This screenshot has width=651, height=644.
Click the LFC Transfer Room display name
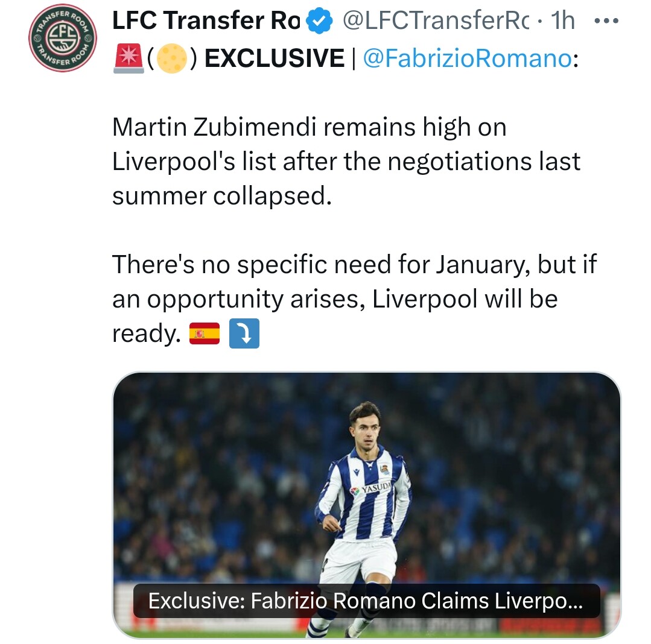coord(206,21)
